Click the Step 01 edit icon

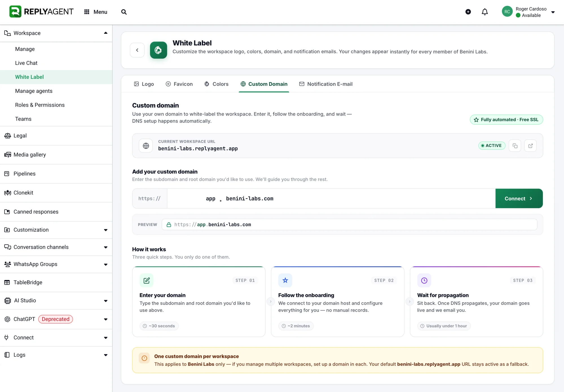[x=147, y=280]
